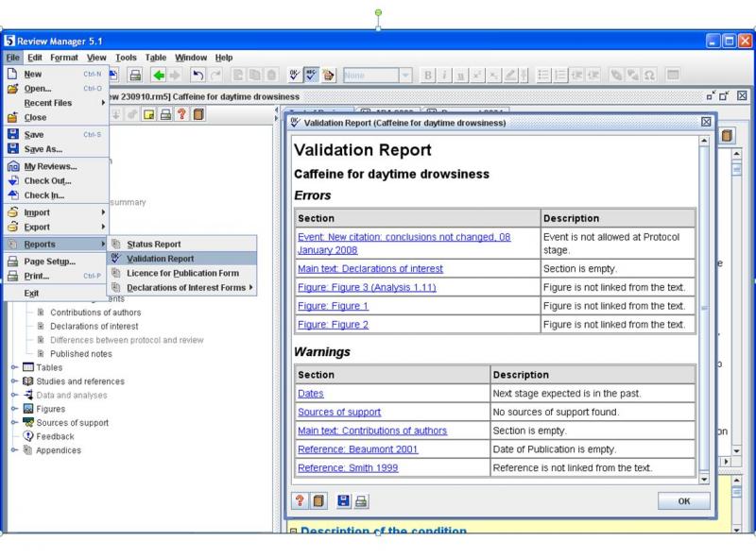Click the save disk icon in Validation Report
Viewport: 756px width, 558px height.
(x=341, y=502)
